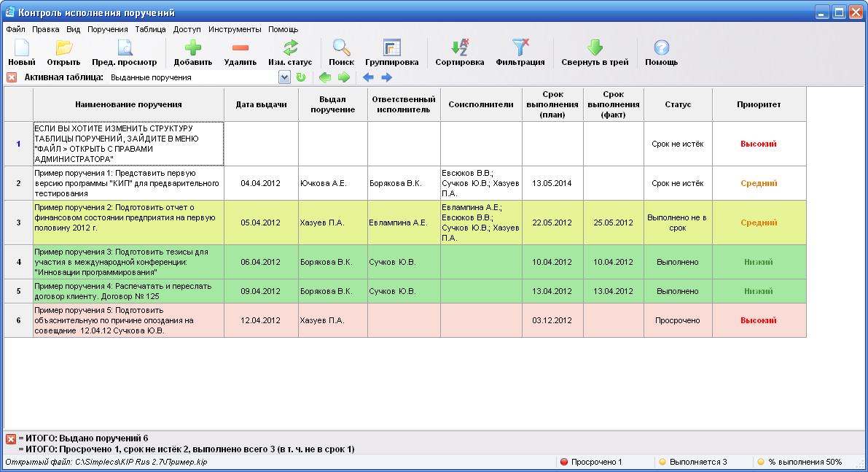Screen dimensions: 868x472
Task: Open the Доступ menu
Action: pyautogui.click(x=187, y=29)
